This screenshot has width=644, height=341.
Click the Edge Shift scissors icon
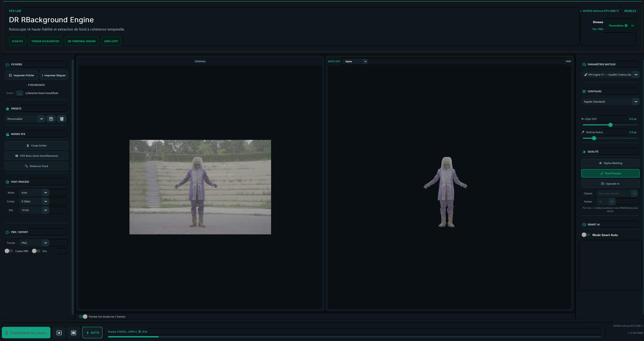pyautogui.click(x=583, y=119)
